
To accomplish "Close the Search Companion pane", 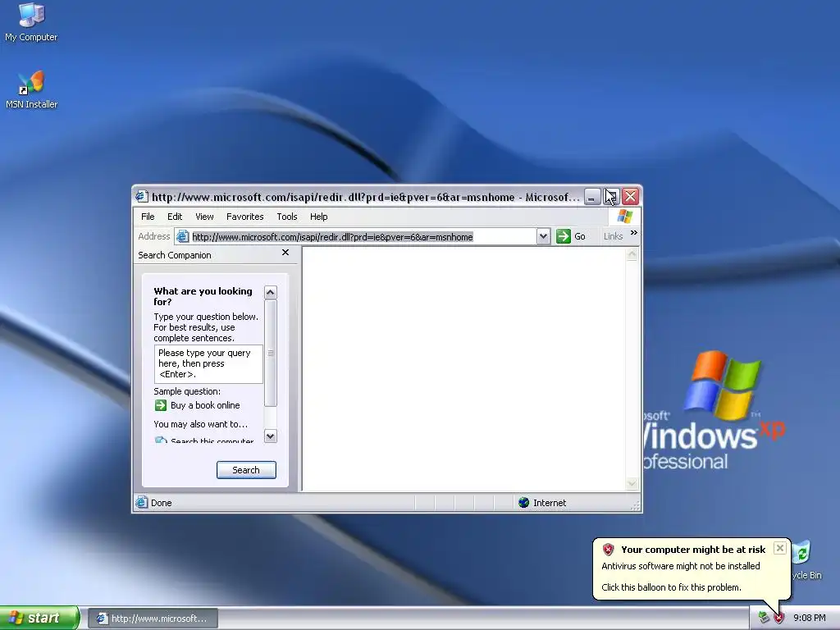I will 285,253.
